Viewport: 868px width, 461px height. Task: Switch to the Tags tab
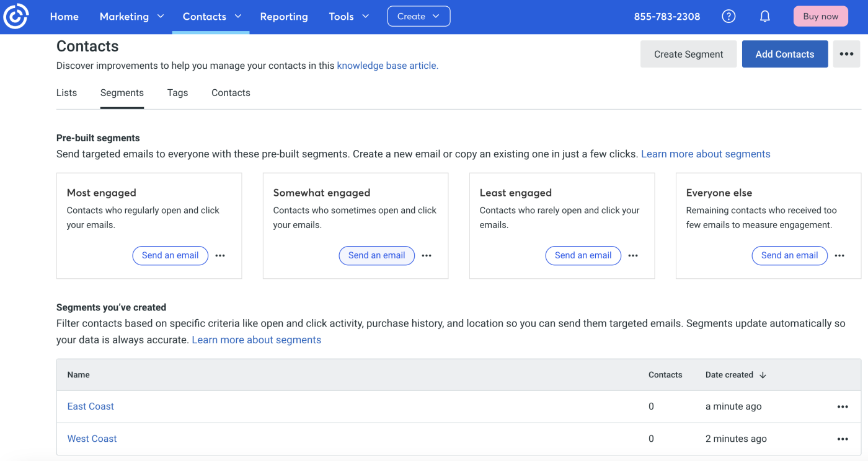point(177,93)
